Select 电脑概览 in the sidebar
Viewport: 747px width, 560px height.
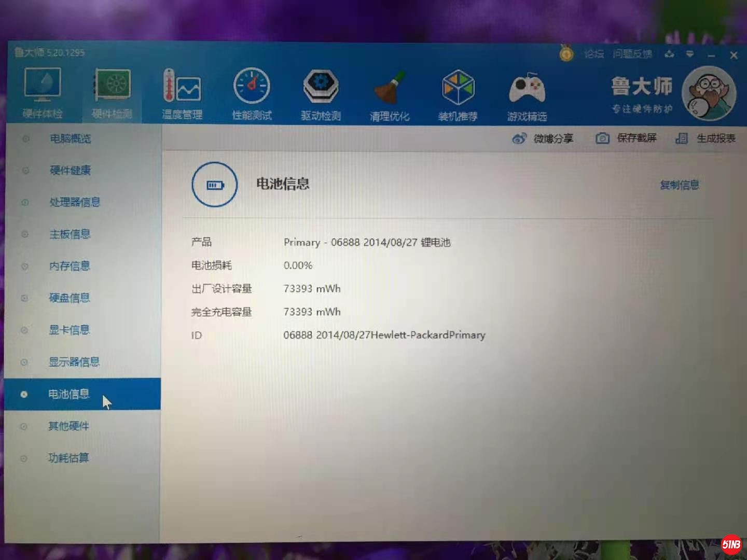[x=70, y=138]
